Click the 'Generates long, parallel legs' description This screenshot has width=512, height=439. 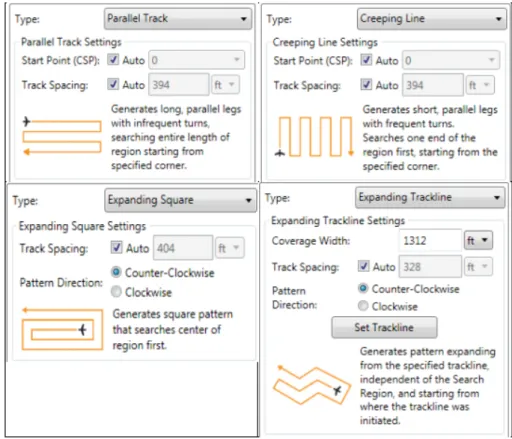(x=176, y=137)
